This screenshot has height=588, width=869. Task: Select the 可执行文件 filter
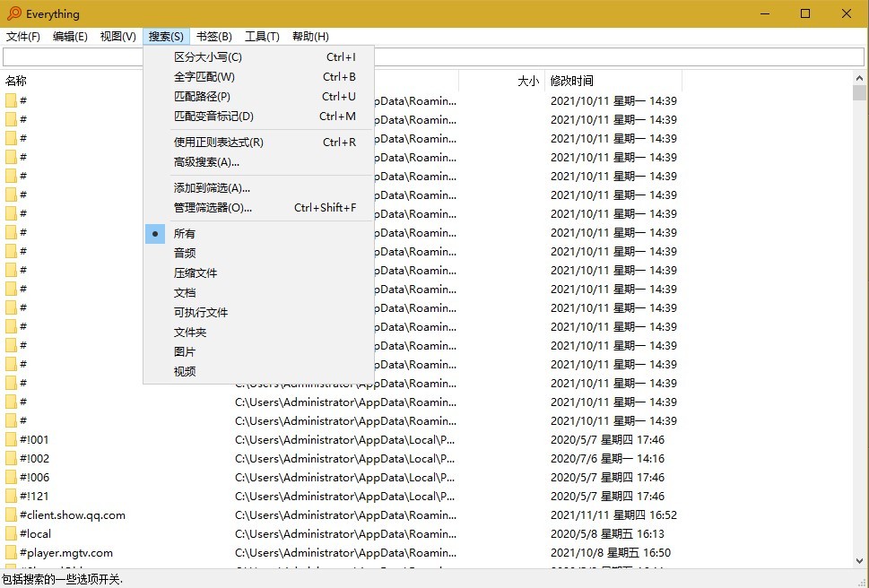(x=259, y=312)
